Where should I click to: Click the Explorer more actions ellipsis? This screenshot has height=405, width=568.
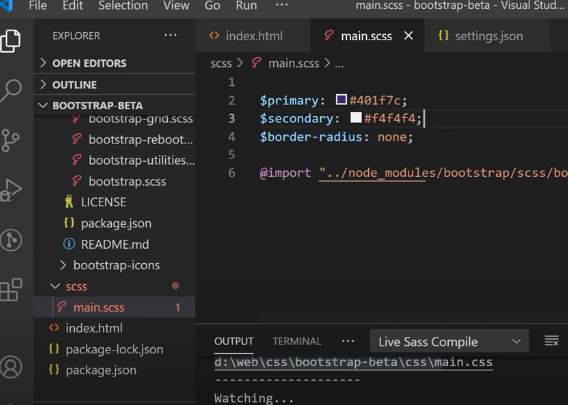tap(170, 35)
